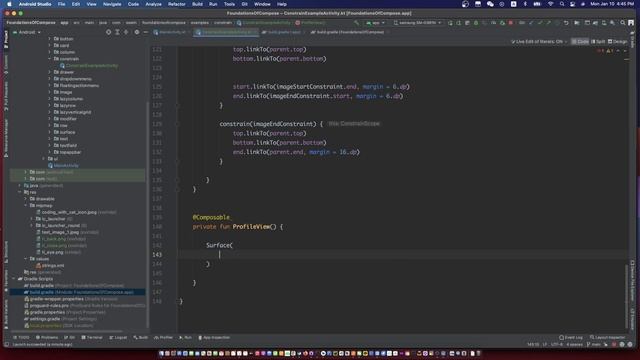Open the Structure side tab
Screen dimensions: 640x360
point(6,252)
